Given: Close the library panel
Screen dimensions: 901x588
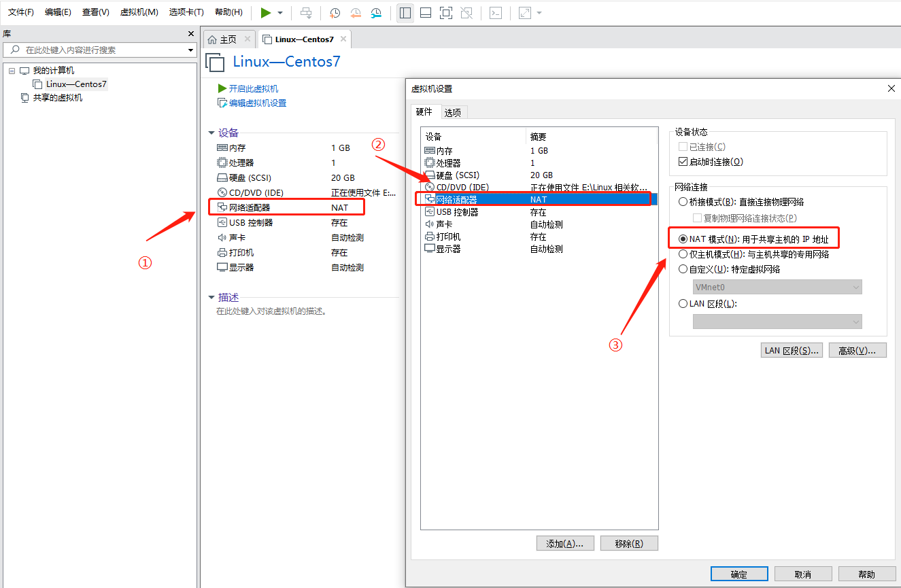Looking at the screenshot, I should coord(191,34).
